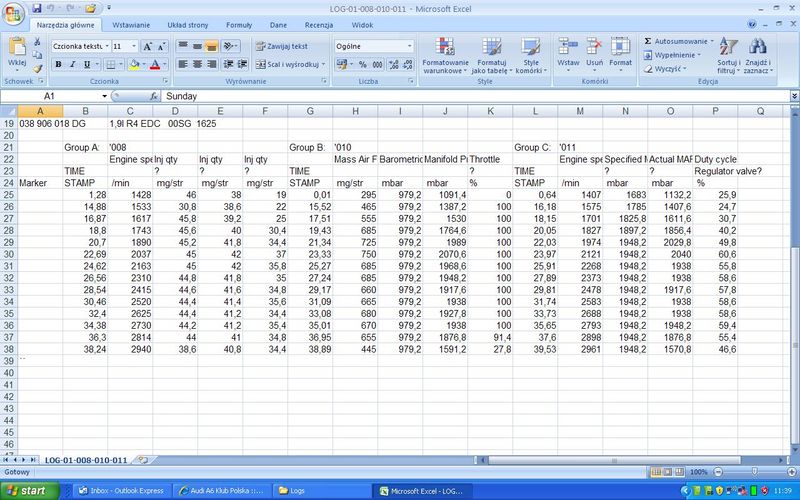Click Znajdź i zaznacz binoculars icon
The image size is (800, 500).
tap(757, 54)
